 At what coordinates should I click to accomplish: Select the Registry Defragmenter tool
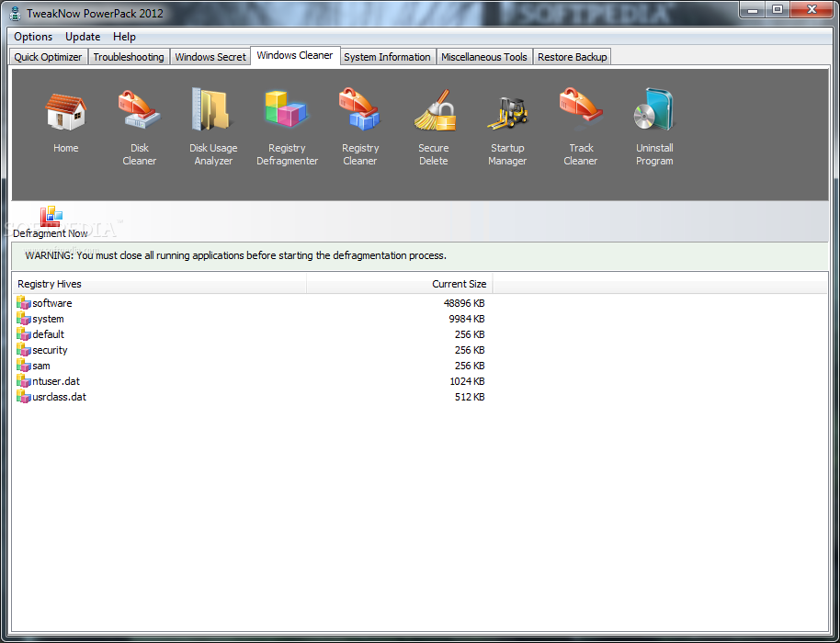(287, 128)
